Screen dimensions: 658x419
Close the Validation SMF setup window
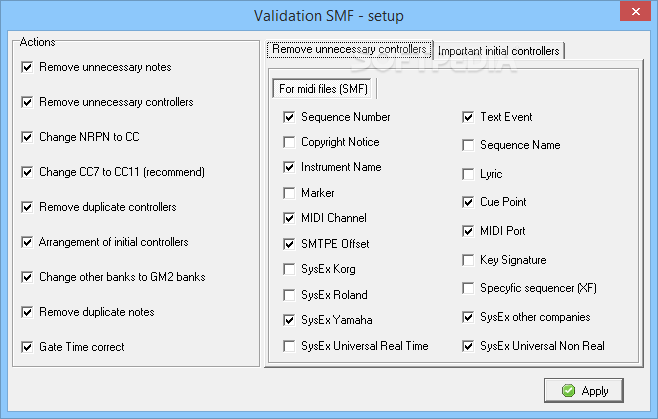click(635, 11)
